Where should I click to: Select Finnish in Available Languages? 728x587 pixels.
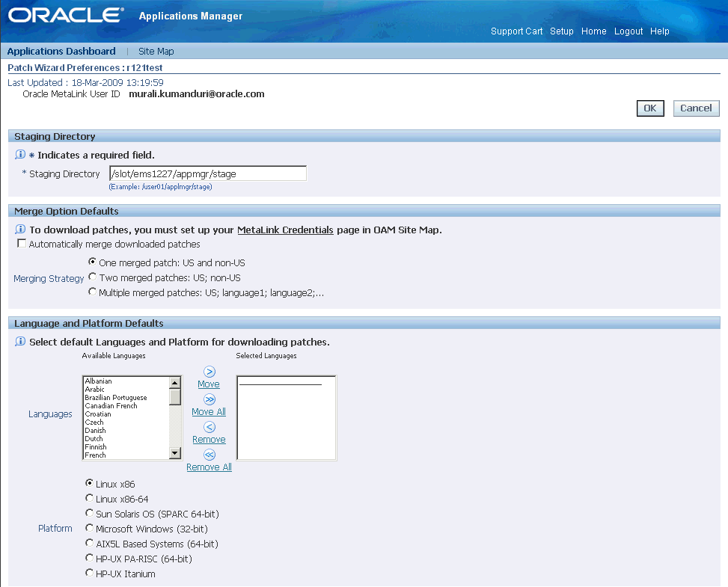pos(96,447)
